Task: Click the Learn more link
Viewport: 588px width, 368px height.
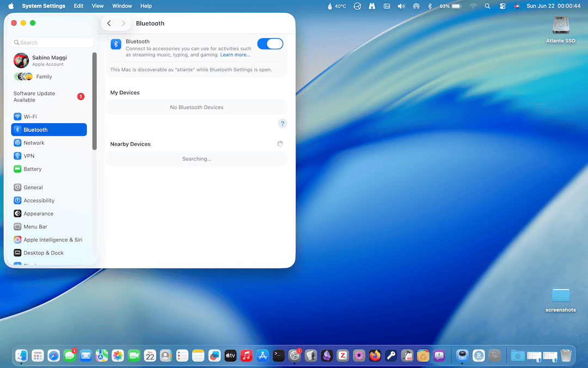Action: pyautogui.click(x=235, y=55)
